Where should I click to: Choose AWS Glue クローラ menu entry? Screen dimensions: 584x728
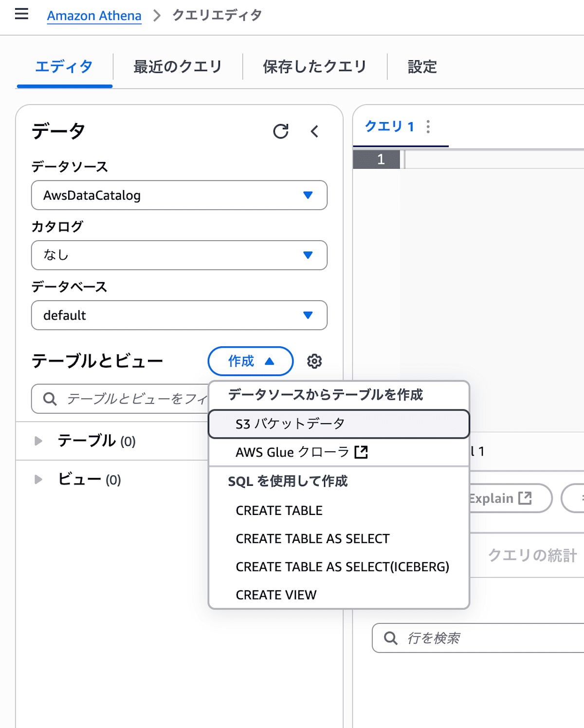tap(339, 452)
